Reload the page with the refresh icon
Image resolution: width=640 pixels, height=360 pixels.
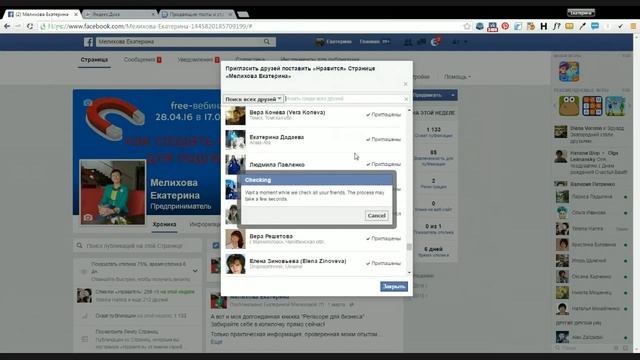click(30, 26)
